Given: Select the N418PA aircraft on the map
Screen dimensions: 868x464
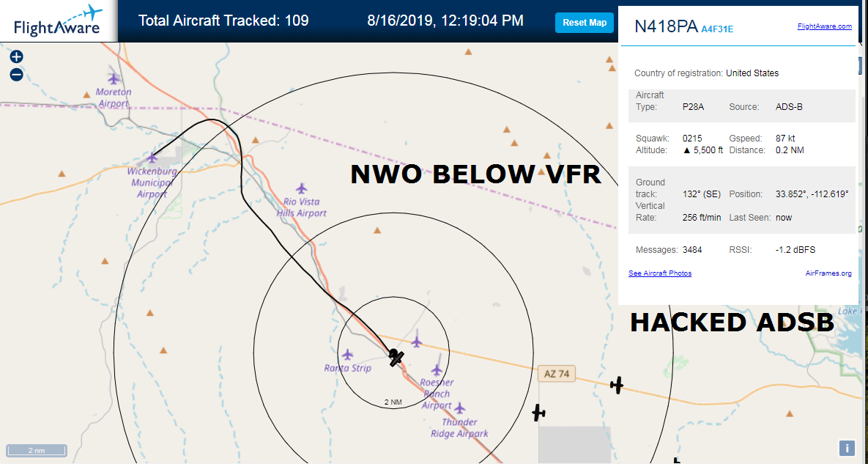Looking at the screenshot, I should 396,357.
